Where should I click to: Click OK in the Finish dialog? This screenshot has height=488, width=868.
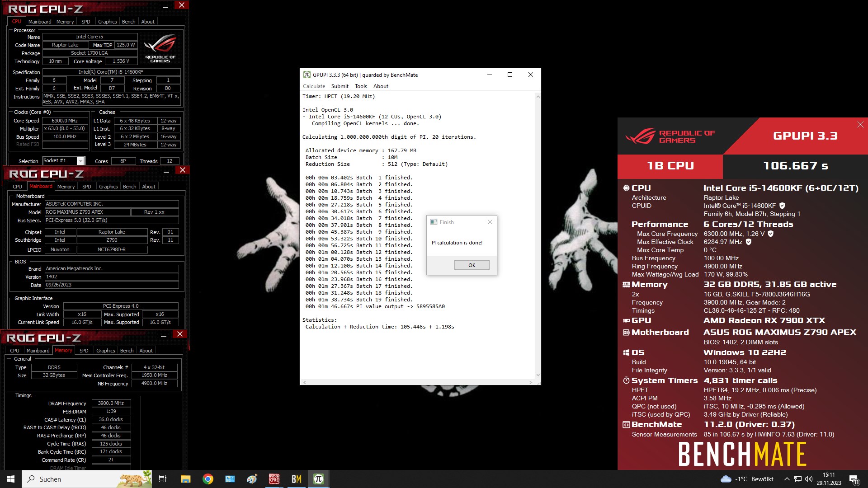pyautogui.click(x=472, y=265)
